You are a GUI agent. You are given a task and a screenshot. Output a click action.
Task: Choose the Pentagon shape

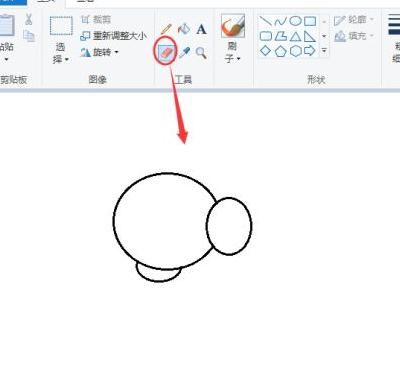point(281,51)
